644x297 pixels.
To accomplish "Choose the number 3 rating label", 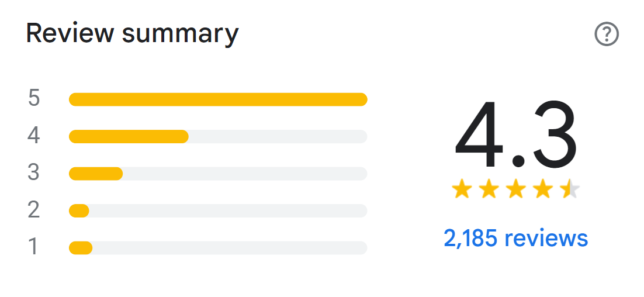I will pos(34,173).
